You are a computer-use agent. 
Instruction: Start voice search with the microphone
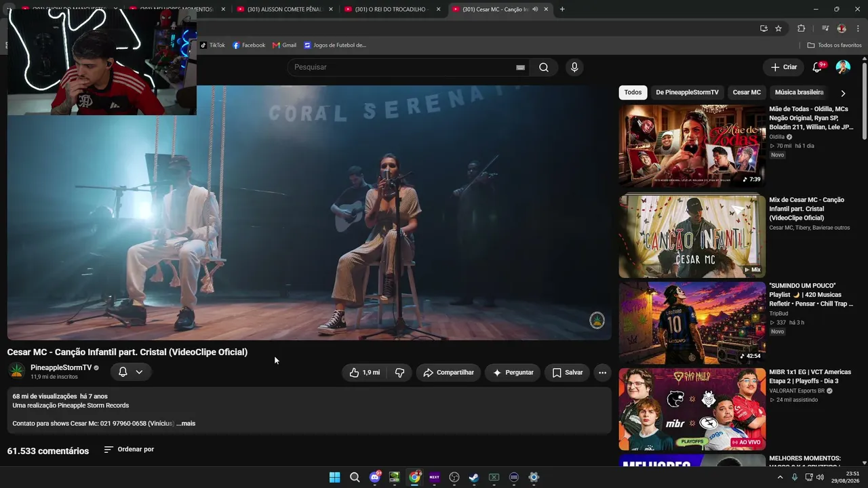(574, 67)
